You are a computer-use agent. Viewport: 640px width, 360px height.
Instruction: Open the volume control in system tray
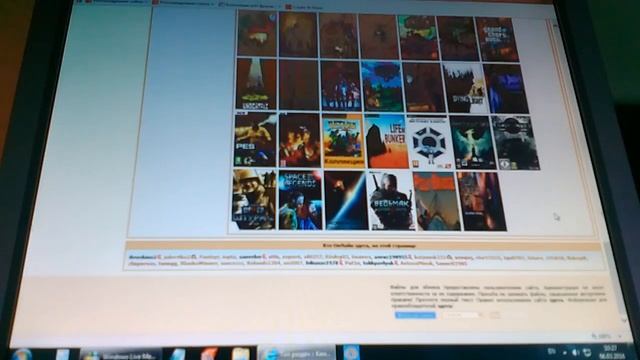576,352
